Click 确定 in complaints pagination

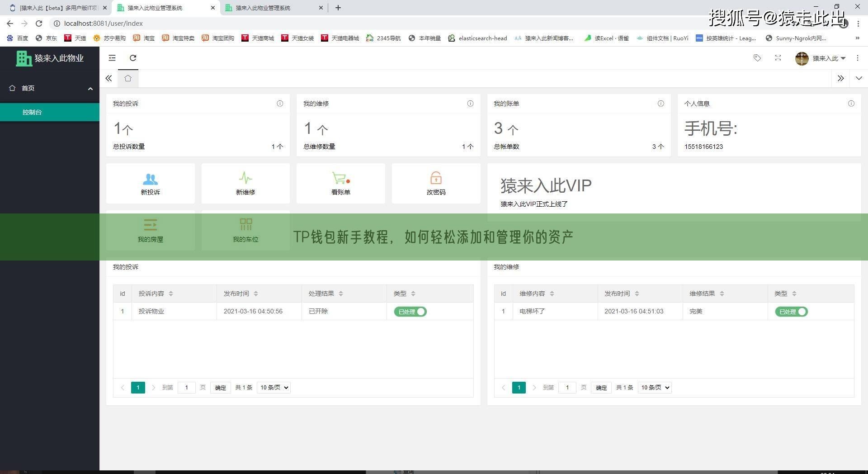pos(221,388)
